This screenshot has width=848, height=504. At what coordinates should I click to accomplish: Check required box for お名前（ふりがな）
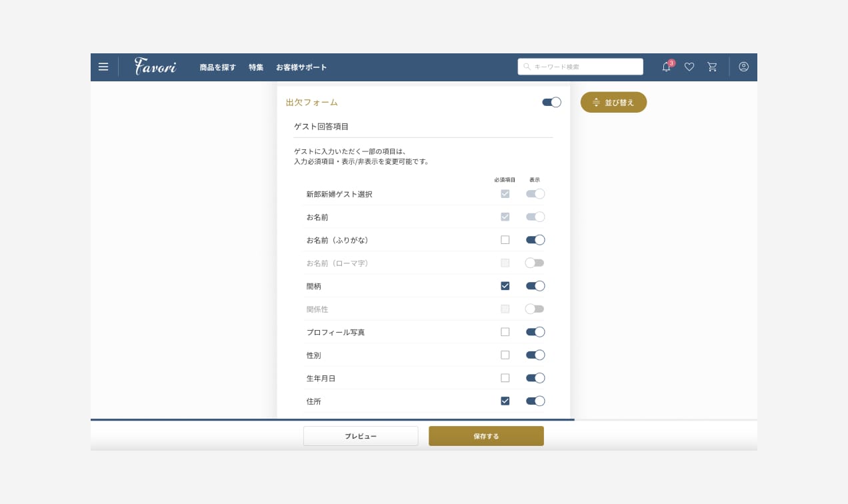(505, 240)
